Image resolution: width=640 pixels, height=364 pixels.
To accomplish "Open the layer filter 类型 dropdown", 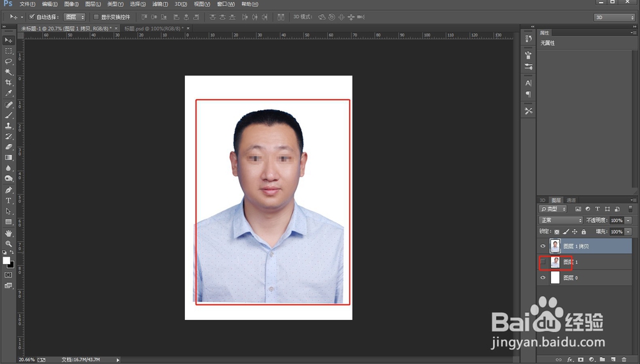I will pyautogui.click(x=553, y=209).
